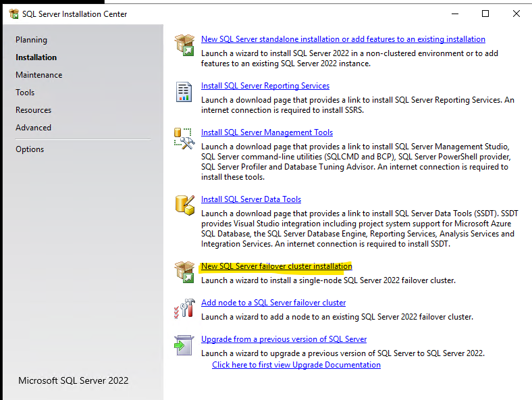Click the Management Tools hammer and wrench icon
The width and height of the screenshot is (532, 400).
[184, 139]
